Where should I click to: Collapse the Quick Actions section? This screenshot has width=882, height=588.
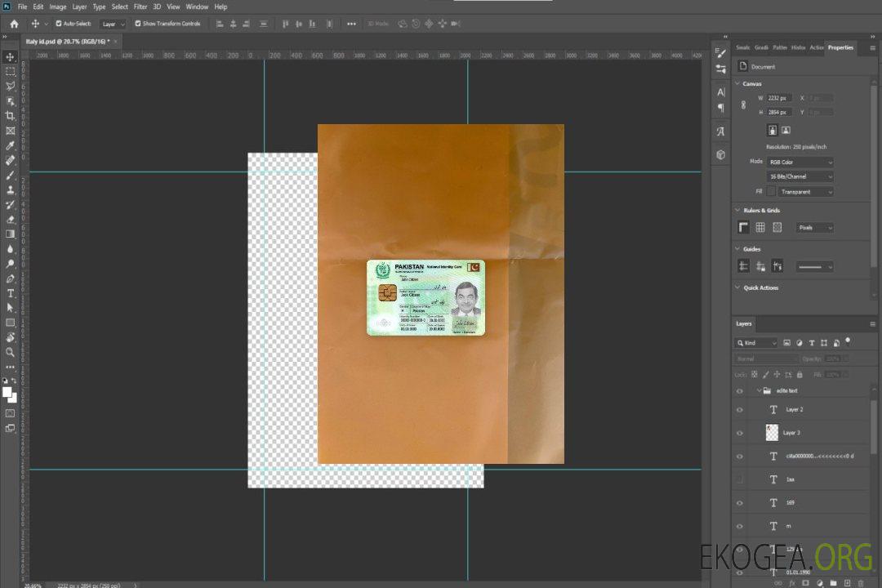[737, 287]
